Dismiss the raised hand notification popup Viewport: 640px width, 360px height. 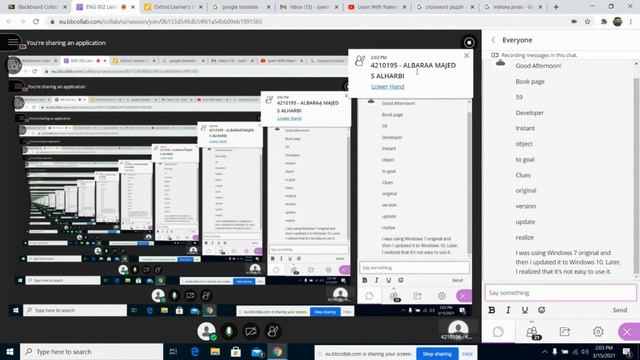(467, 55)
